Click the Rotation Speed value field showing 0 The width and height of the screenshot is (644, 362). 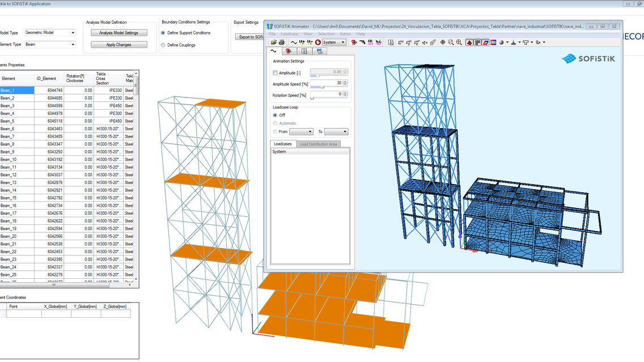coord(327,94)
